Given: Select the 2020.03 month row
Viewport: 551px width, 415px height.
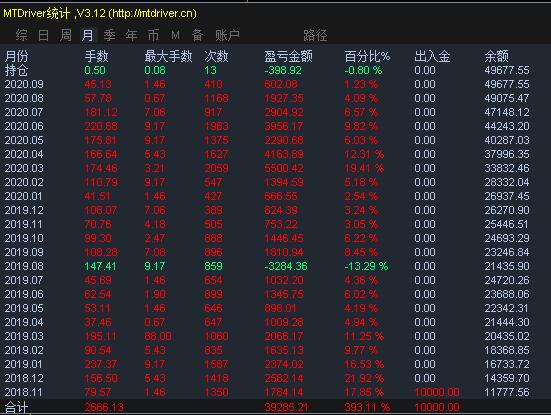Looking at the screenshot, I should pyautogui.click(x=276, y=168).
